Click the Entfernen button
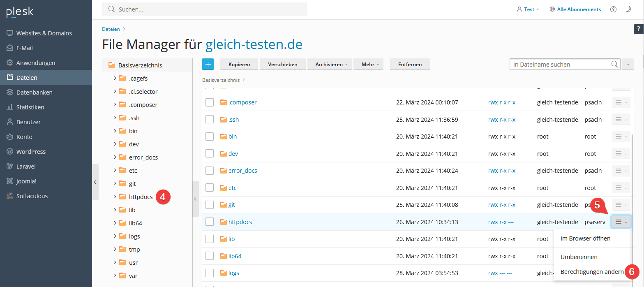Image resolution: width=644 pixels, height=287 pixels. pyautogui.click(x=410, y=65)
